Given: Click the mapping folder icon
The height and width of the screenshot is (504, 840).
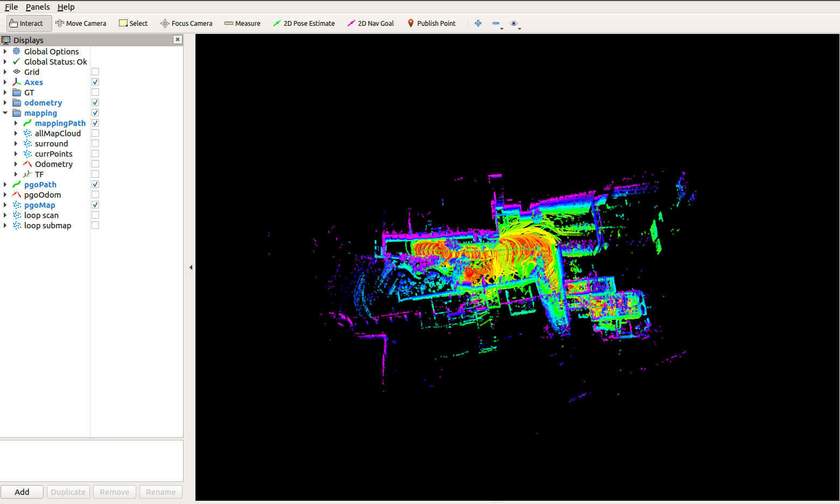Looking at the screenshot, I should click(17, 113).
